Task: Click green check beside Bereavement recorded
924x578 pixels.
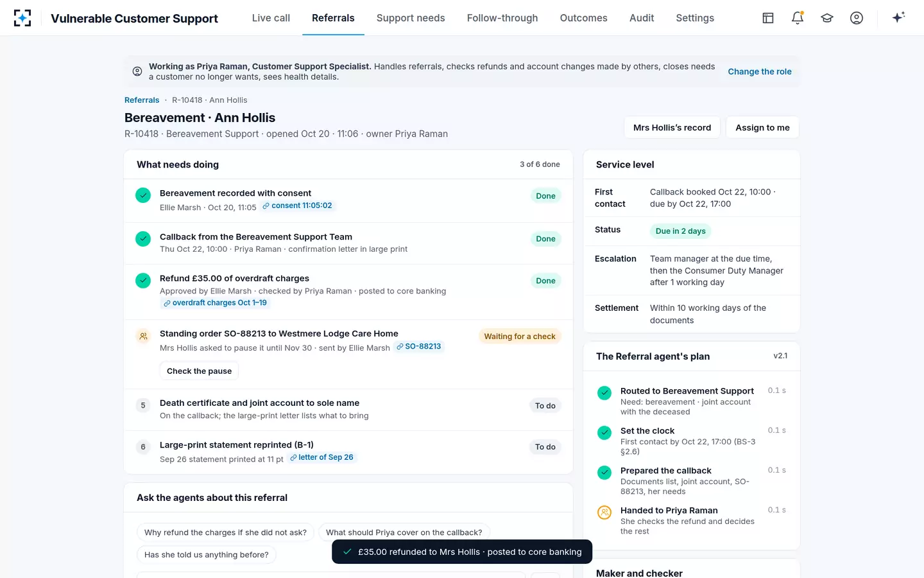Action: tap(143, 195)
